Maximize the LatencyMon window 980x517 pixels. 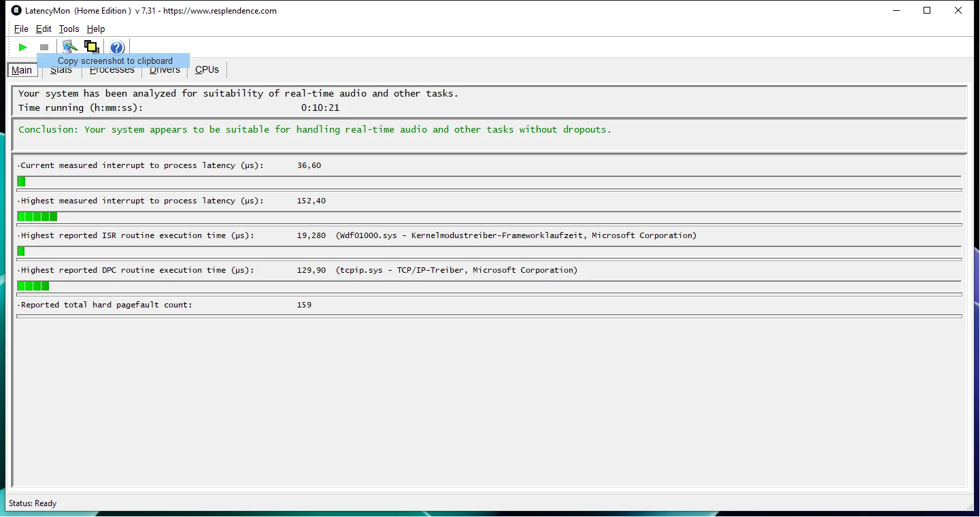click(x=927, y=10)
